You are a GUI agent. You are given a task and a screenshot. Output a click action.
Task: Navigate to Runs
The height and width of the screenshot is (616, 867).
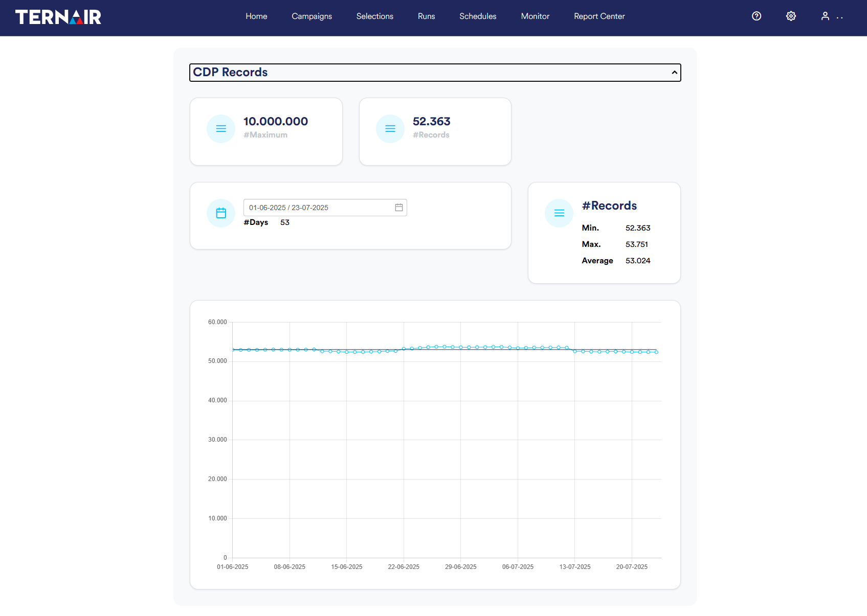tap(427, 16)
